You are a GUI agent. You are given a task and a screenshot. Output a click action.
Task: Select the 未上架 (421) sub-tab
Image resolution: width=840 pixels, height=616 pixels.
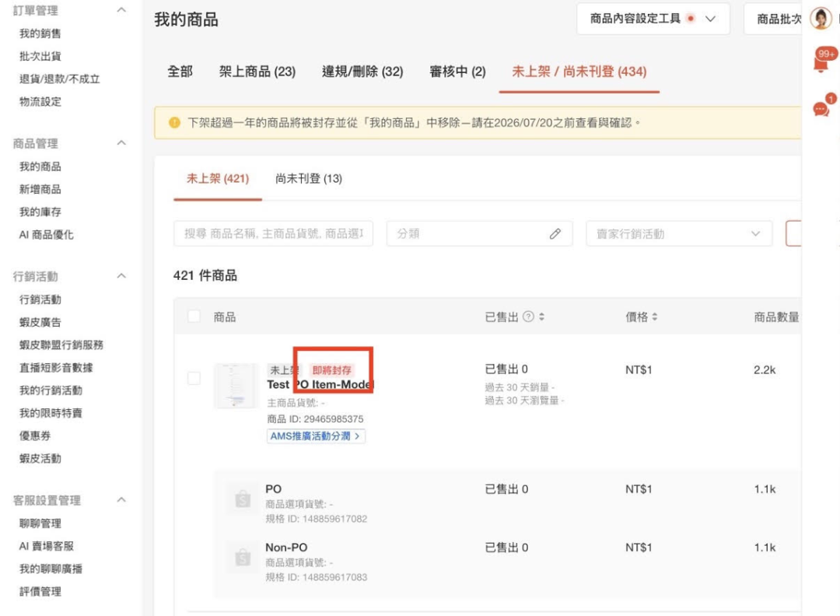[x=218, y=178]
